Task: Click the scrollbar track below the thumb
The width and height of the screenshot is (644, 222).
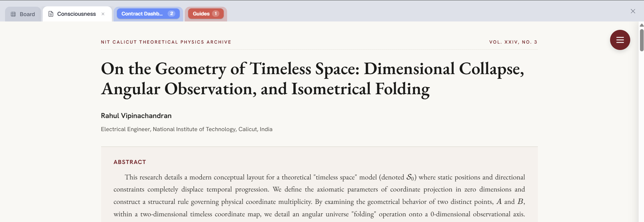Action: pos(641,134)
